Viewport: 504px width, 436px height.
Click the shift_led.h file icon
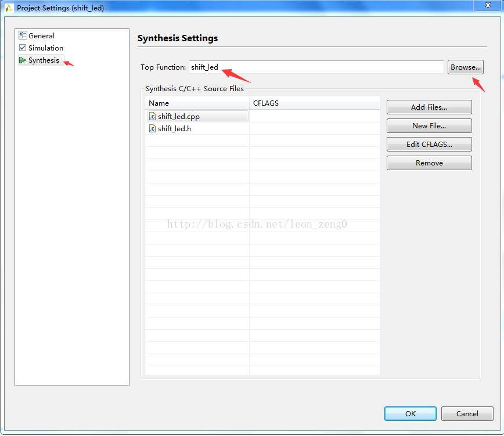coord(152,128)
